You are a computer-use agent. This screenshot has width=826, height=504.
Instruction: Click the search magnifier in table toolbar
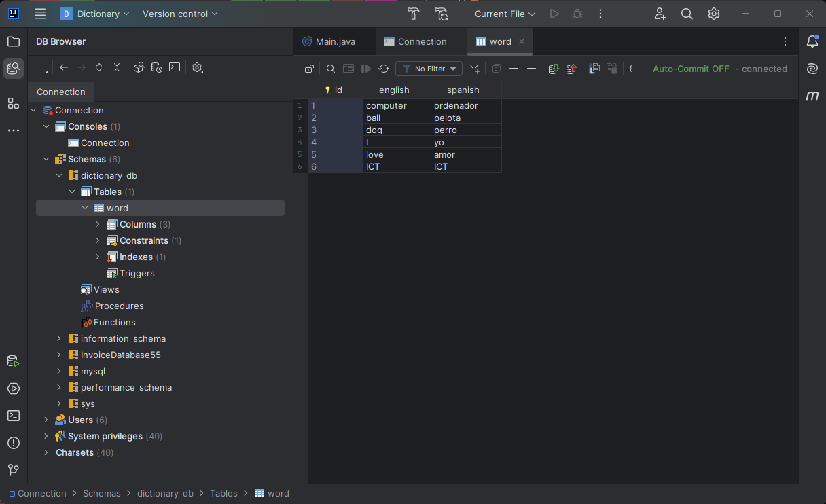point(331,69)
